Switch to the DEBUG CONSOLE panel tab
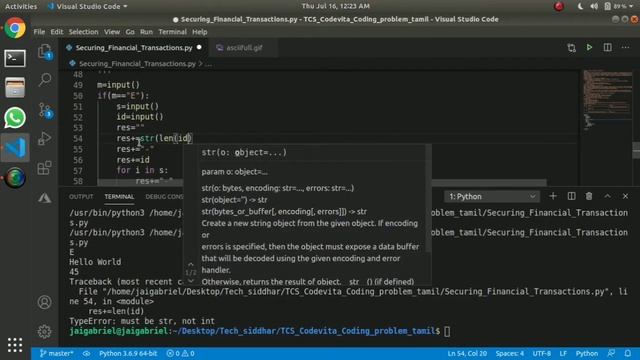This screenshot has width=640, height=360. coord(164,197)
